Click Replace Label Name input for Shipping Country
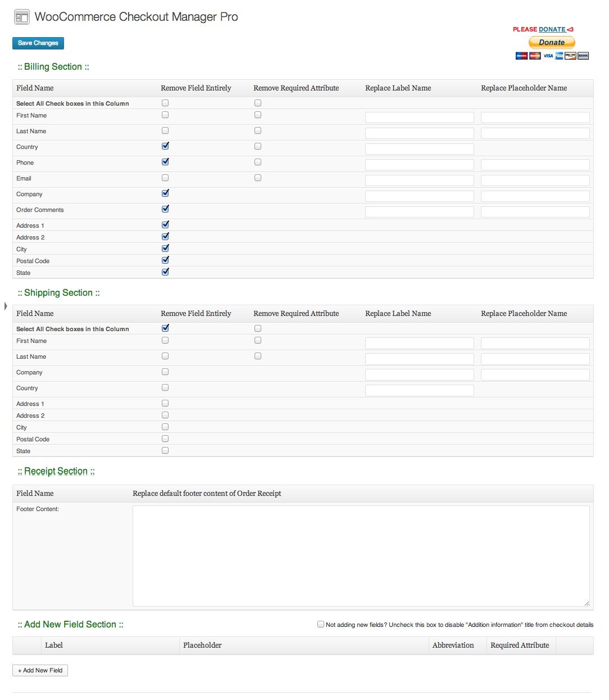The height and width of the screenshot is (700, 609). click(420, 390)
